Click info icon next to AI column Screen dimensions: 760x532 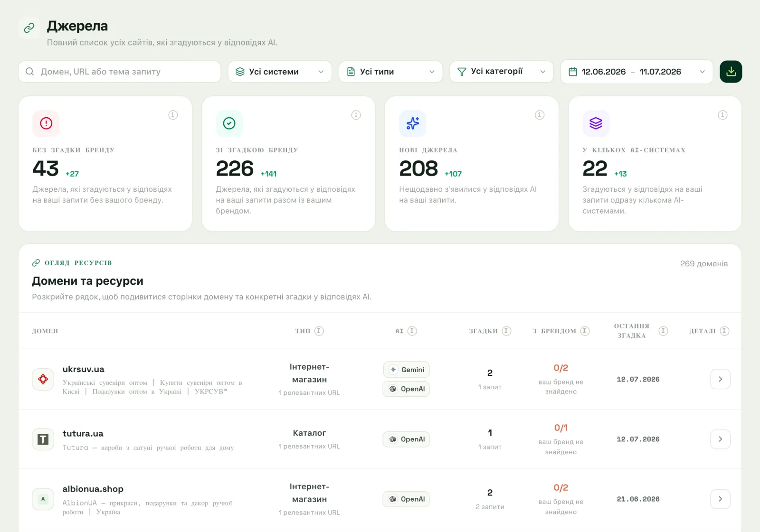(x=412, y=331)
